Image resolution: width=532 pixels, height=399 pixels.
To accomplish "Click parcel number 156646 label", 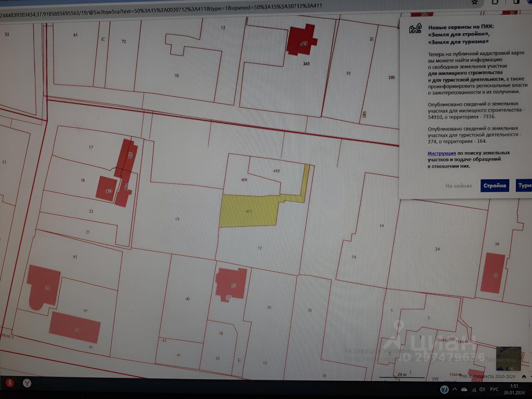I will [462, 342].
